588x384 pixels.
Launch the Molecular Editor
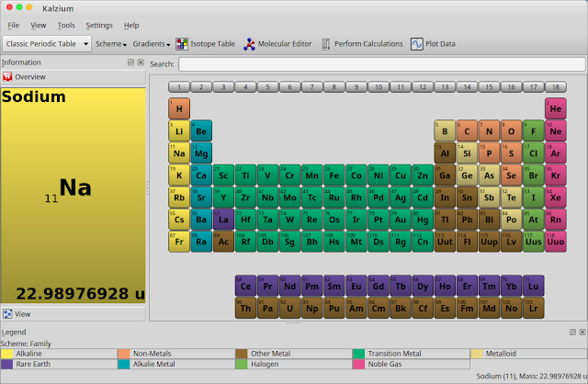(277, 44)
